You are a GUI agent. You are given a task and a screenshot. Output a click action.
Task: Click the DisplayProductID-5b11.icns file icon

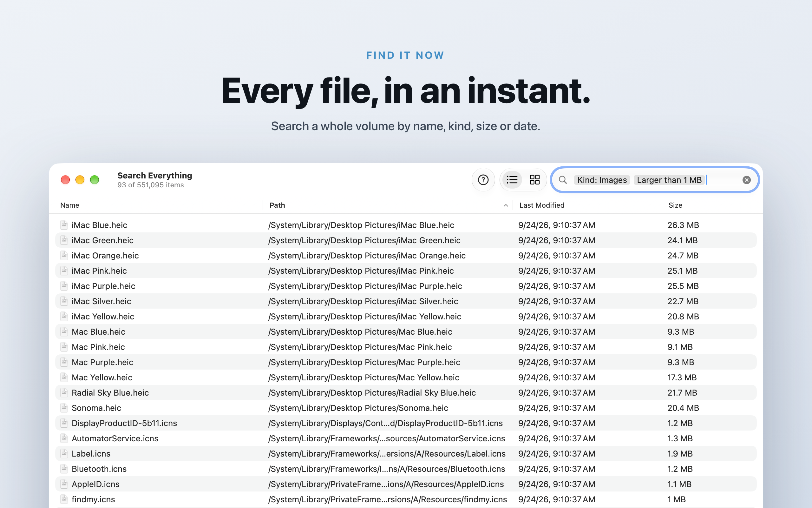click(x=64, y=423)
